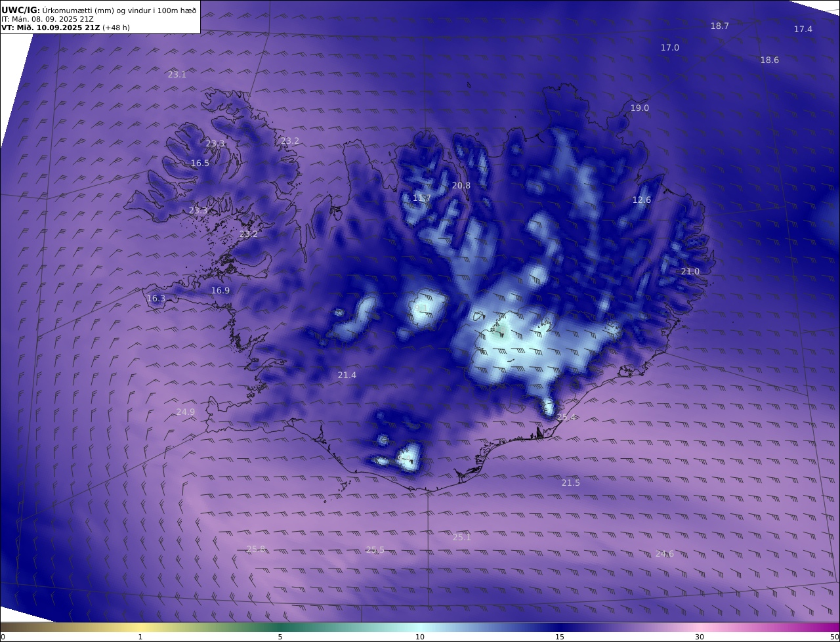
Task: Click the 21.4 value label
Action: click(x=347, y=375)
